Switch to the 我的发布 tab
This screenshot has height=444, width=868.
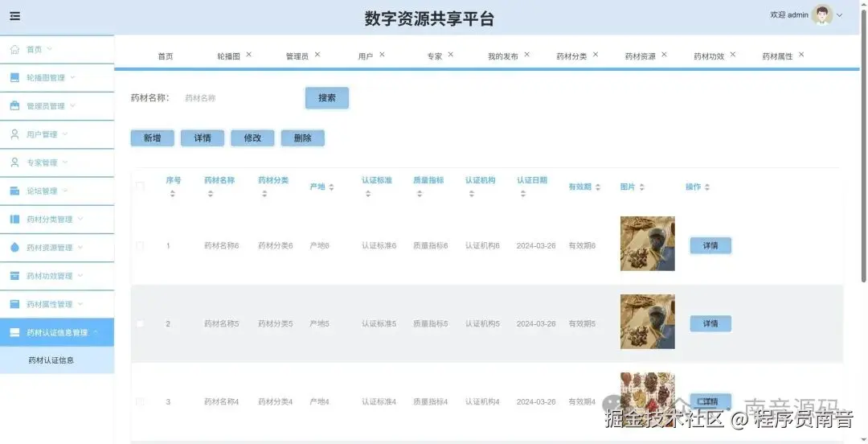point(502,56)
